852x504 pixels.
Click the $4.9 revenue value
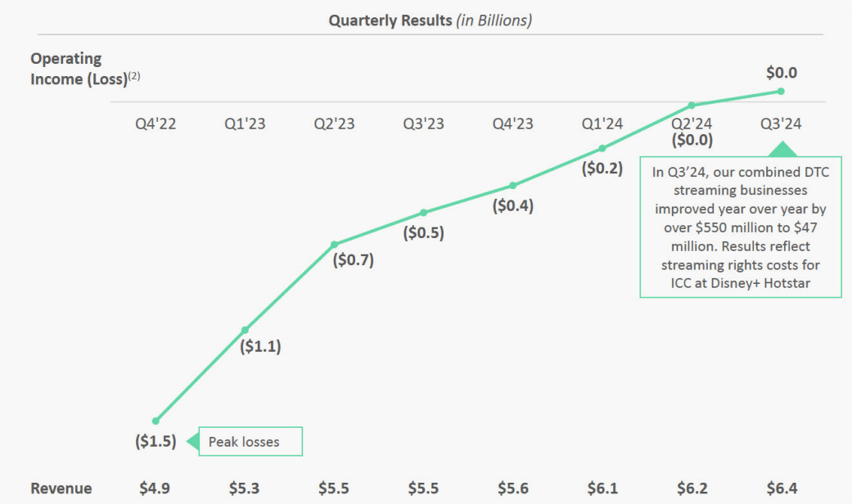(156, 488)
